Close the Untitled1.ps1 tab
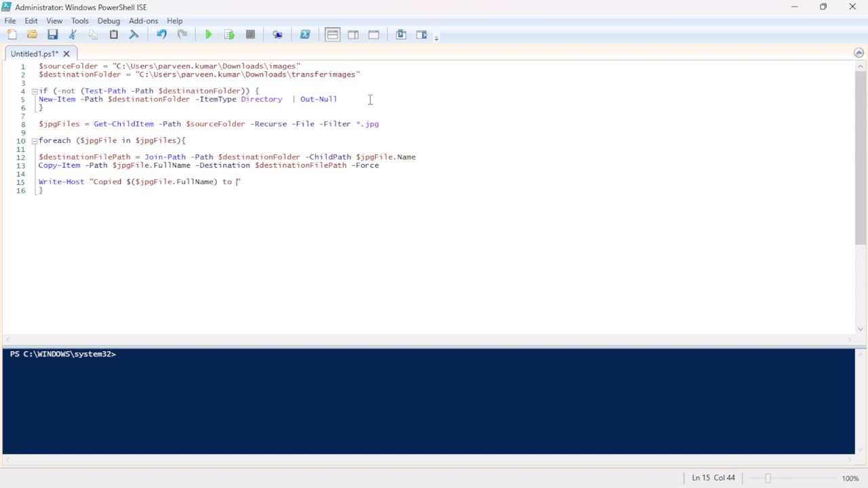This screenshot has width=868, height=488. [x=66, y=54]
